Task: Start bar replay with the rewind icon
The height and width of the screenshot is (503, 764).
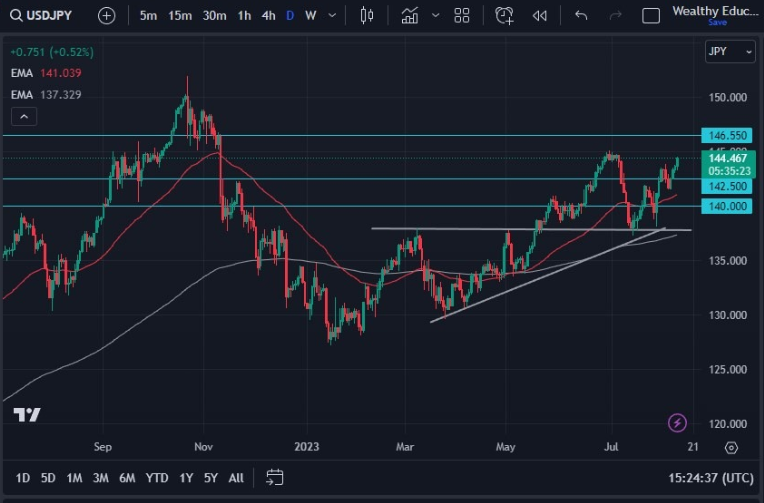Action: (540, 15)
